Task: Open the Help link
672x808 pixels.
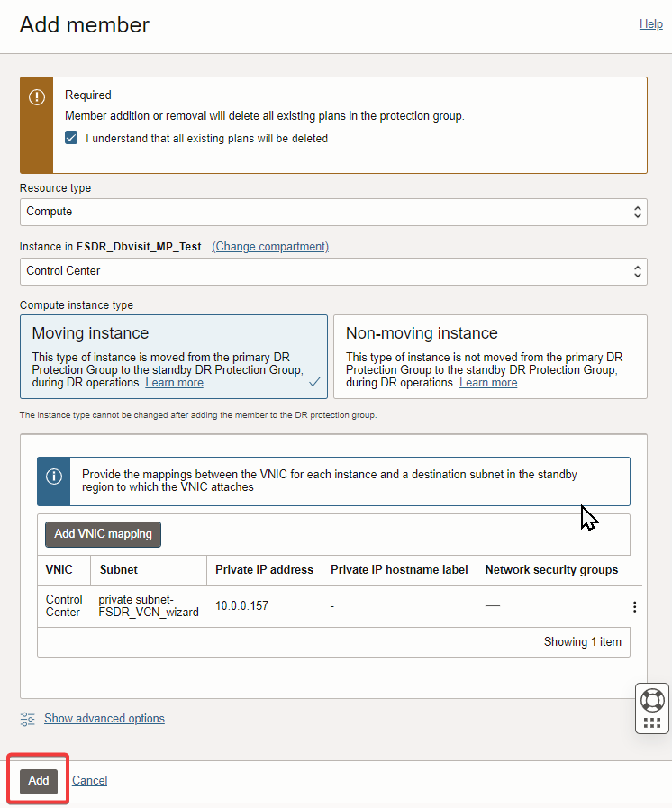Action: (650, 24)
